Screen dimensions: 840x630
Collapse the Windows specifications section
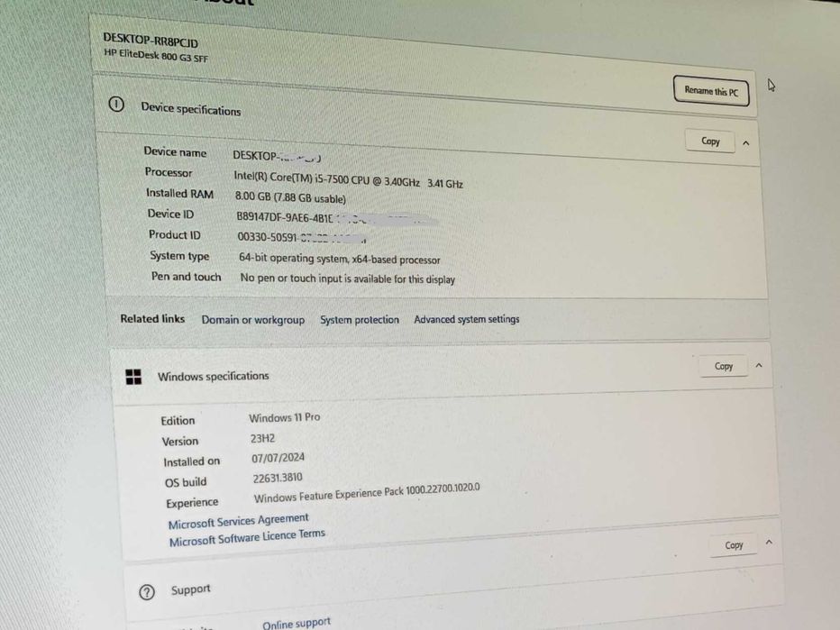pyautogui.click(x=759, y=365)
